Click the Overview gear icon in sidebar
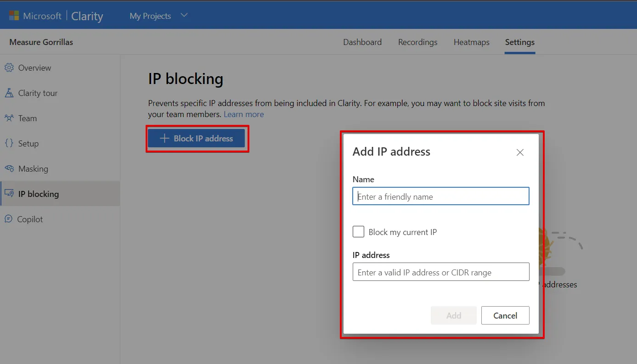637x364 pixels. [x=9, y=67]
